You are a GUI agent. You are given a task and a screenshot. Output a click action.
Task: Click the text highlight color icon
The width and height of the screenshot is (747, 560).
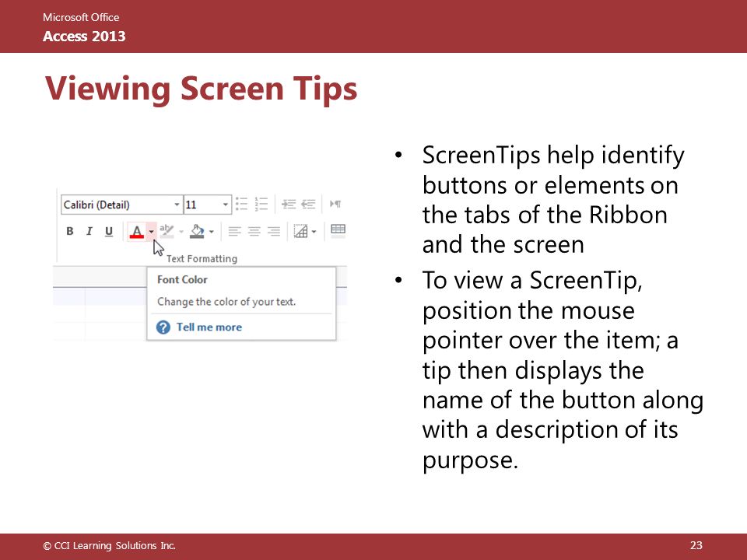tap(167, 232)
